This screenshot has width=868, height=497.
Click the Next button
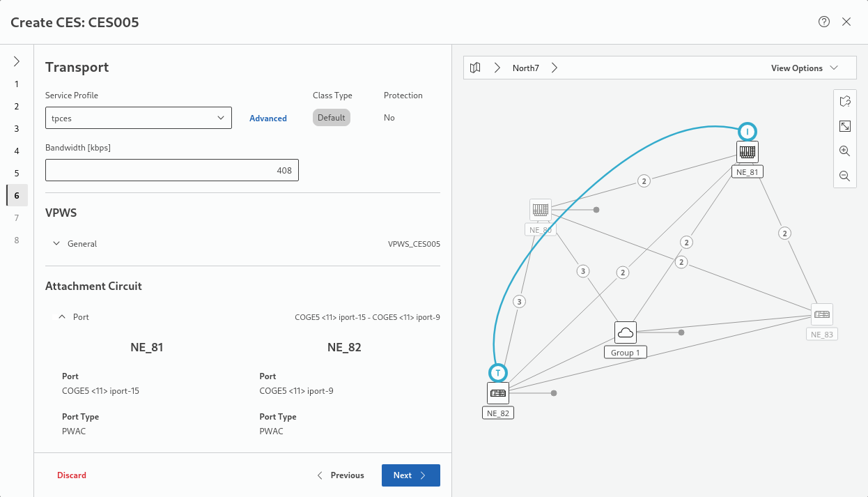[410, 475]
